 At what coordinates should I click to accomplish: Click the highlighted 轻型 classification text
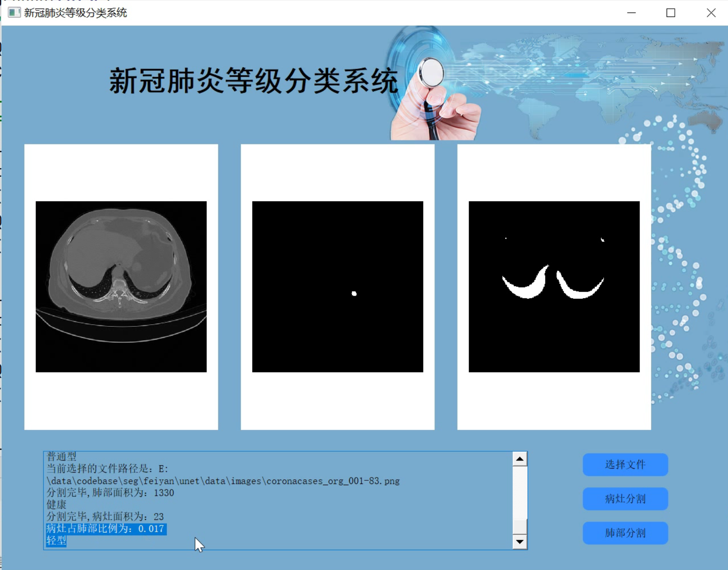[56, 540]
